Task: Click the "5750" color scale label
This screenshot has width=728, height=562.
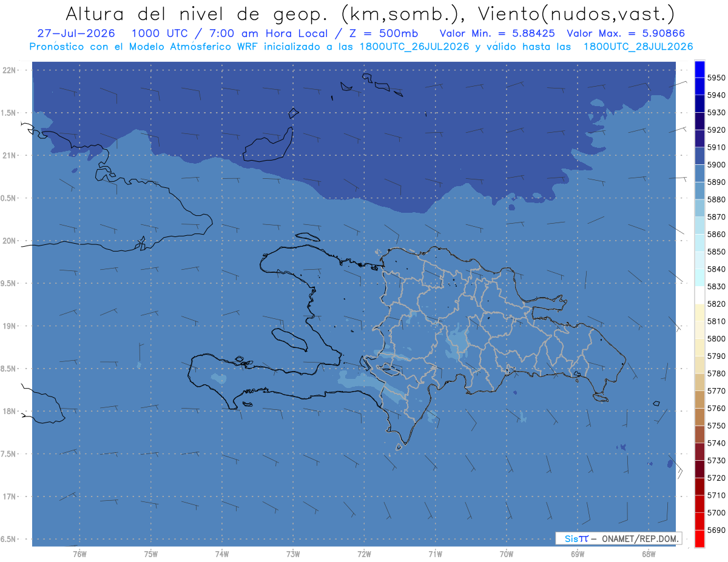Action: [x=716, y=426]
